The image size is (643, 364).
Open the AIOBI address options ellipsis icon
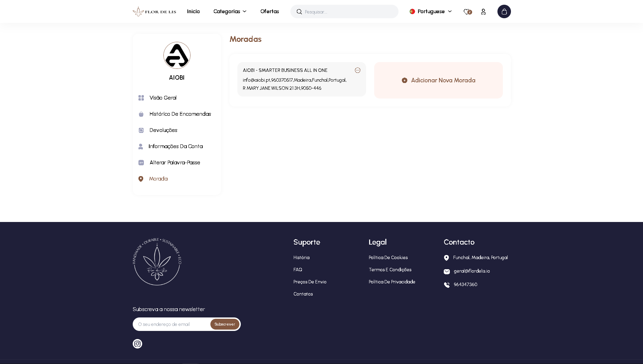pos(357,70)
